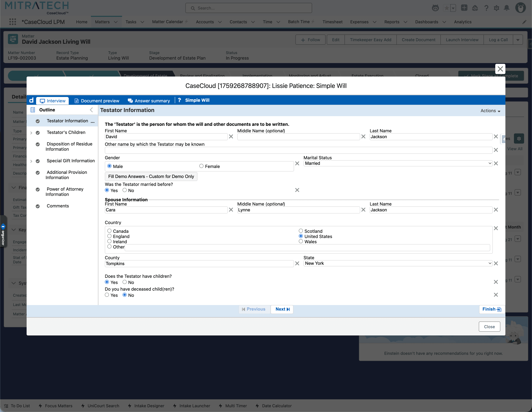Select No for married before
Screen dimensions: 532x412
(124, 190)
